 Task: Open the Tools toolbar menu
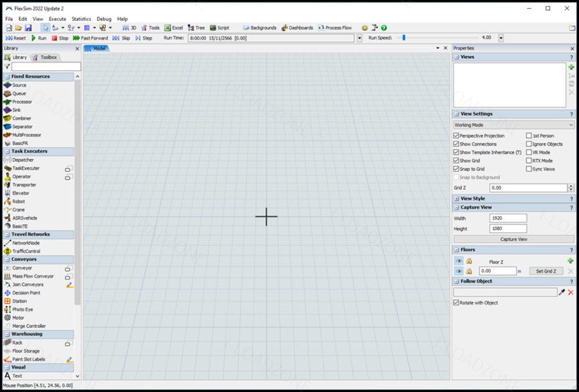coord(151,28)
